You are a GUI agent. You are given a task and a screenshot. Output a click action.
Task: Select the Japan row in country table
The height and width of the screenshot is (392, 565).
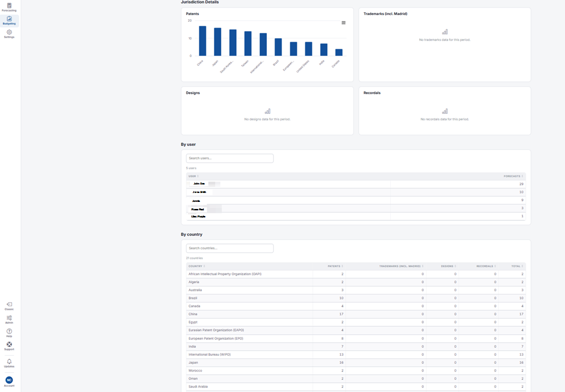tap(355, 362)
